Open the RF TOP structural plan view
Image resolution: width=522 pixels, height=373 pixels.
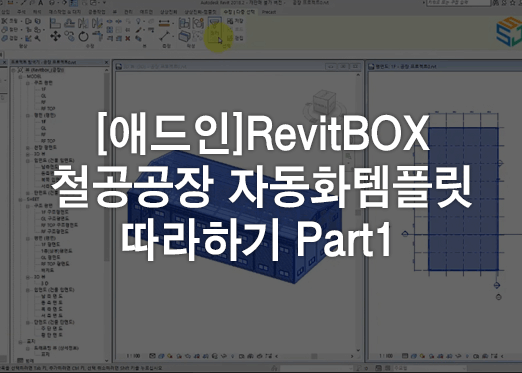48,109
